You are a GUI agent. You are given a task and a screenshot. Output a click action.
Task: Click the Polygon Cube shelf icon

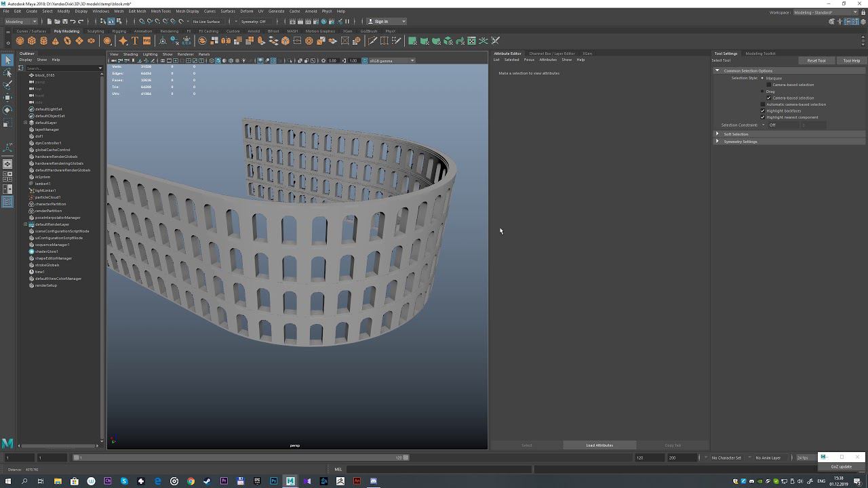tap(32, 41)
